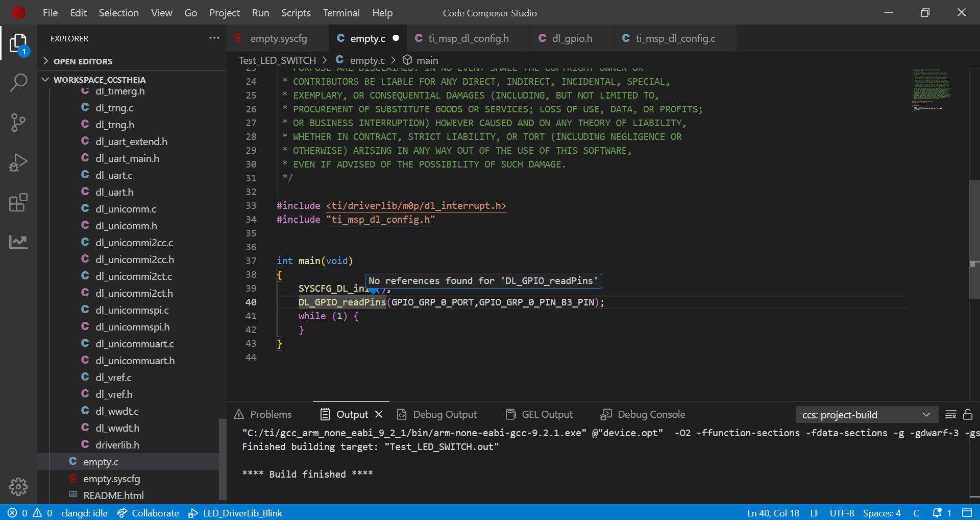Open dl_trng.c in explorer
Viewport: 980px width, 520px height.
pyautogui.click(x=114, y=108)
